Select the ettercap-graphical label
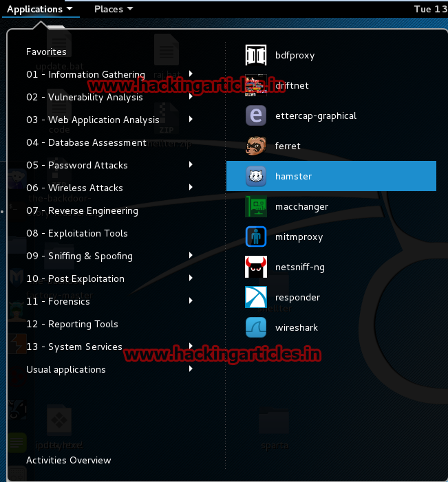 316,116
